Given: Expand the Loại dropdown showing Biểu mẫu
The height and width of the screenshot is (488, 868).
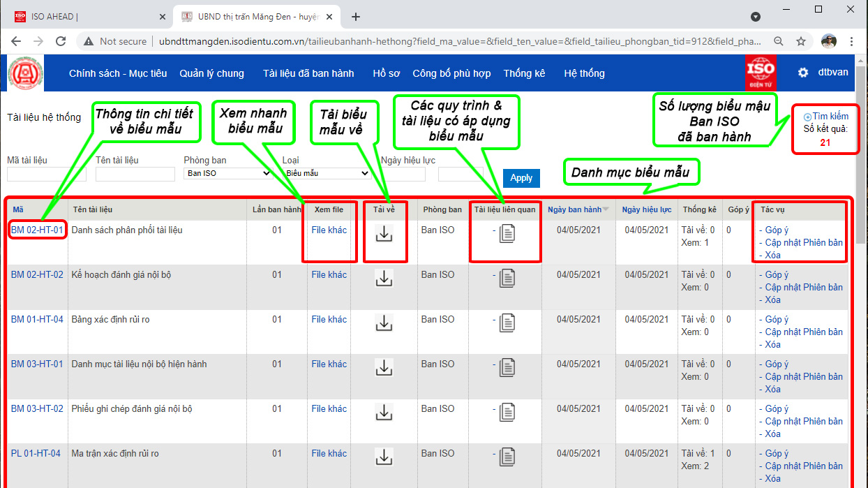Looking at the screenshot, I should click(x=325, y=173).
